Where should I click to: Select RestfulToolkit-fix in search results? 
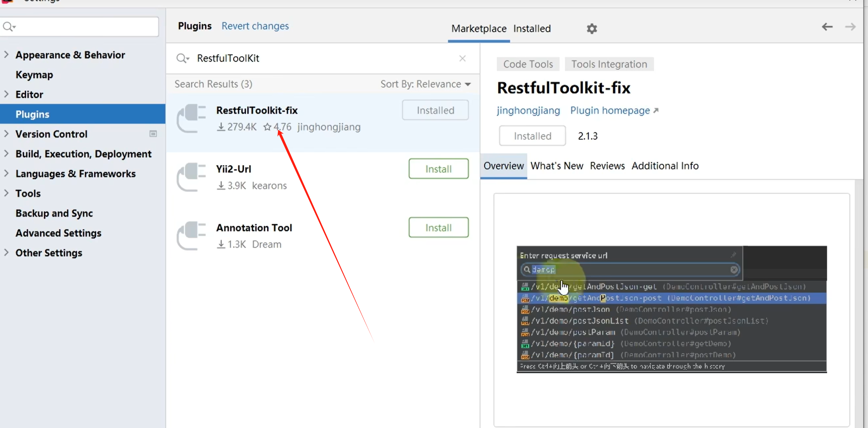323,123
